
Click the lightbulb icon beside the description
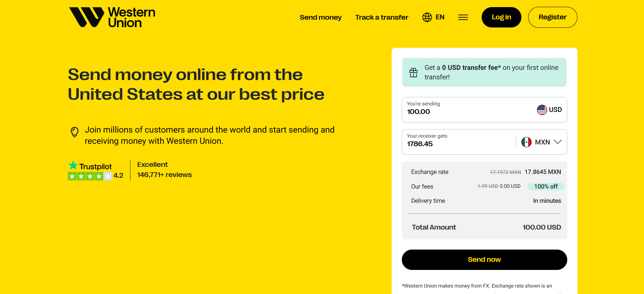pos(74,132)
